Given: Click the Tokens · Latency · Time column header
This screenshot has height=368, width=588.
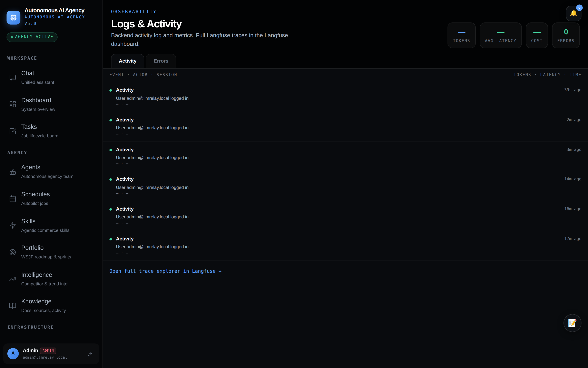Looking at the screenshot, I should (547, 75).
